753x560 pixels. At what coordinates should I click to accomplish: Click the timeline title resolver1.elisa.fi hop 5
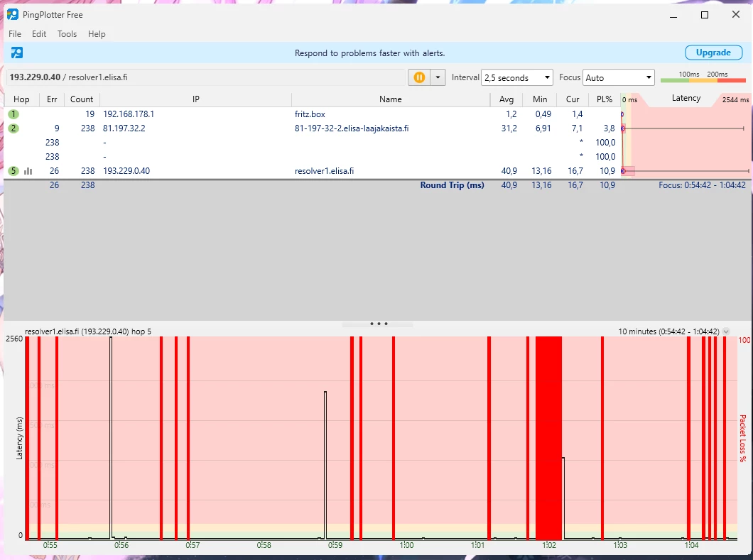coord(88,331)
